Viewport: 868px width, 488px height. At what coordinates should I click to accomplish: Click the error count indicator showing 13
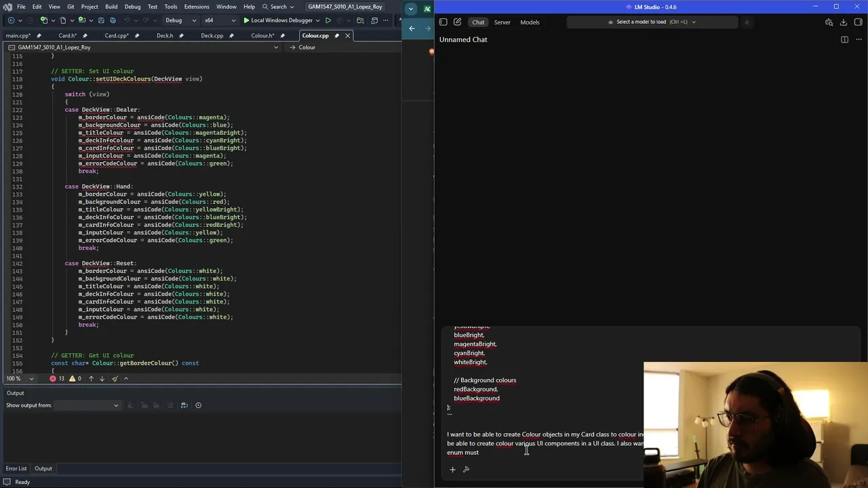[57, 378]
